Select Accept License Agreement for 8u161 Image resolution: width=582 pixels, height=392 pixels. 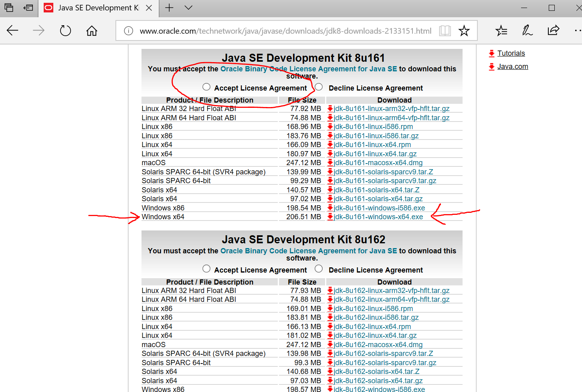tap(206, 87)
